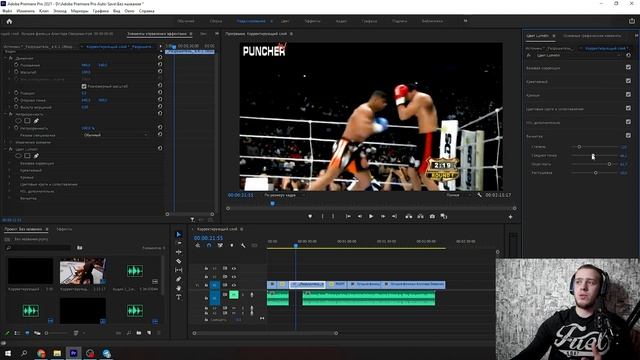This screenshot has width=640, height=360.
Task: Disable Curves section checkbox in Lumetri panel
Action: pyautogui.click(x=628, y=94)
